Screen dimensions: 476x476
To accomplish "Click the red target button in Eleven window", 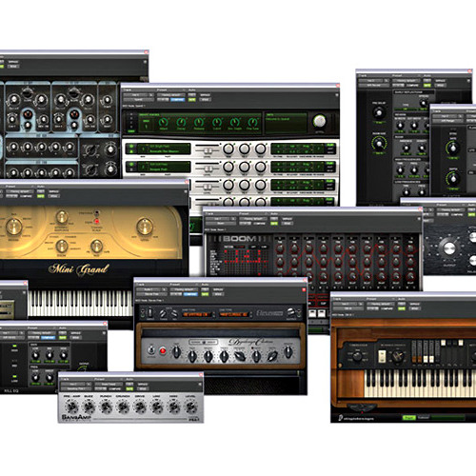I will tap(304, 289).
